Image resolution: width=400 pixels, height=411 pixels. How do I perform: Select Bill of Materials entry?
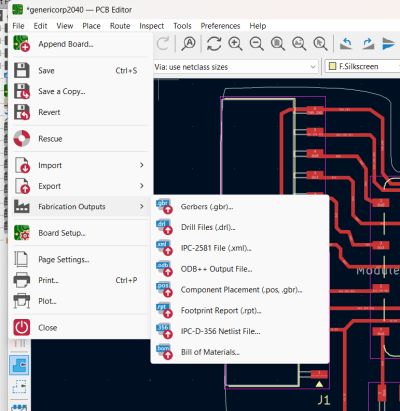pyautogui.click(x=240, y=352)
